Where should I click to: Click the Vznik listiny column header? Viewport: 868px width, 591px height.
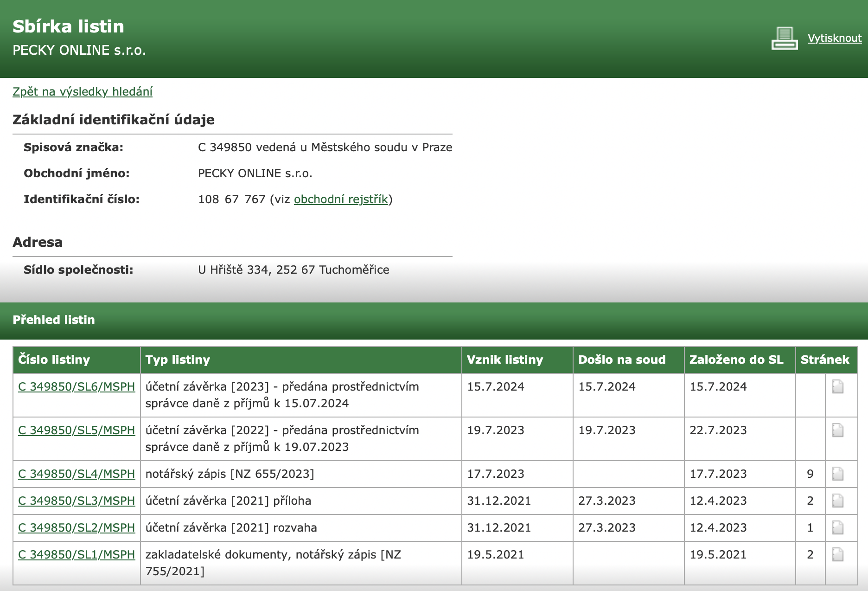pos(517,360)
